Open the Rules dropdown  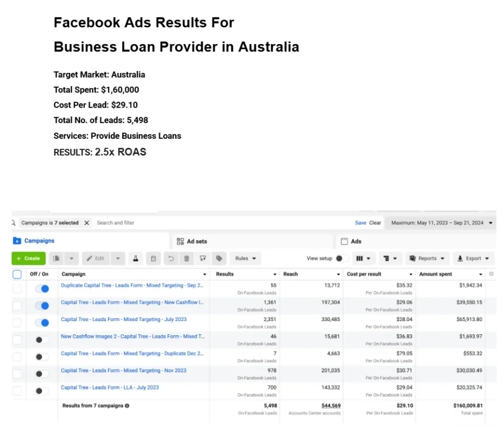coord(246,259)
